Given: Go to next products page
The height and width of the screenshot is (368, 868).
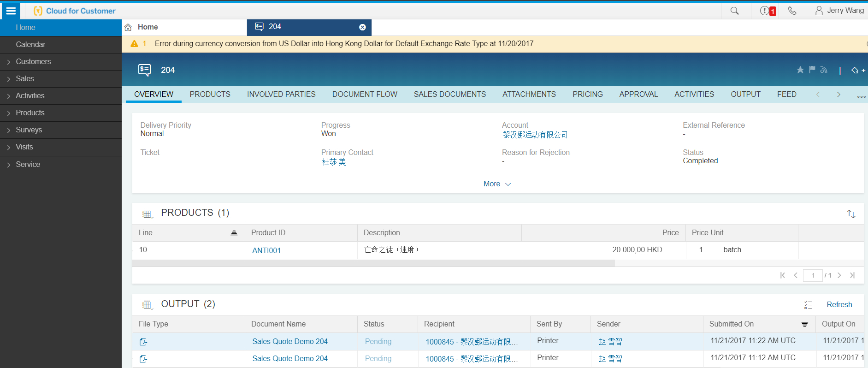Looking at the screenshot, I should coord(839,275).
